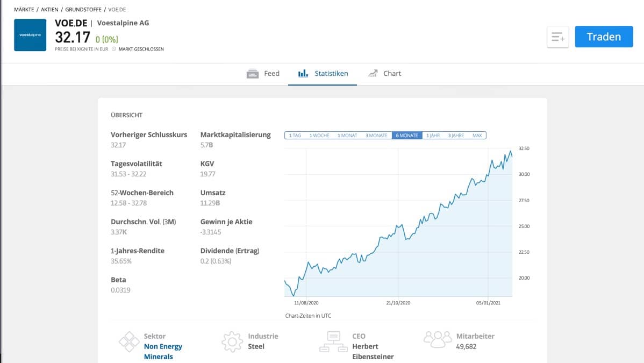Click the Sektor diamond icon

tap(129, 341)
